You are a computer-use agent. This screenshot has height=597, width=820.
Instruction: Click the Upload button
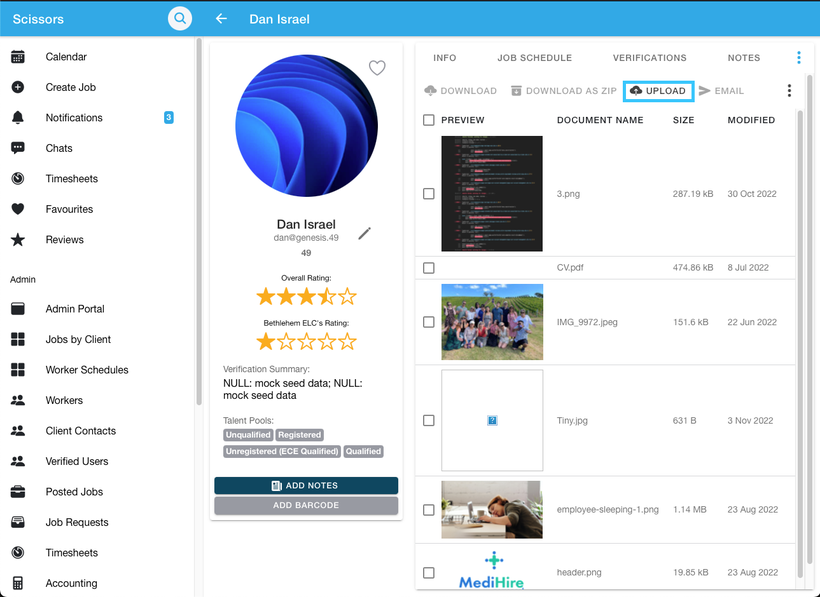(x=658, y=91)
